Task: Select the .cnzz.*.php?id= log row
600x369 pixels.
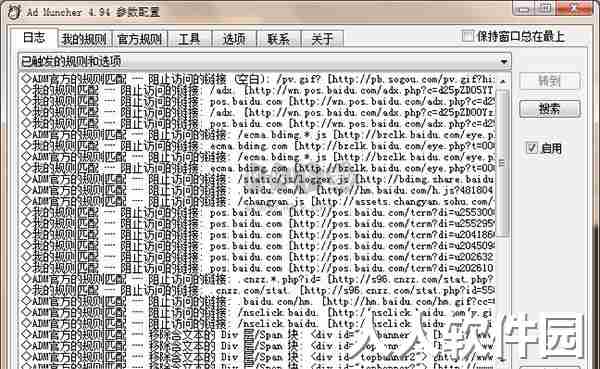Action: (257, 279)
